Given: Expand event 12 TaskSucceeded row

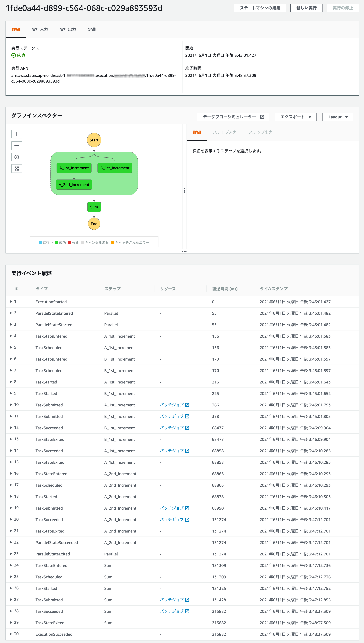Looking at the screenshot, I should 11,428.
